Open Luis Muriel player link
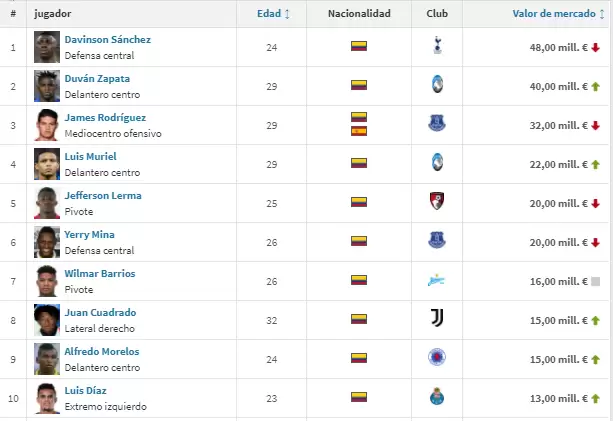Screen dimensions: 613x421 click(x=90, y=157)
